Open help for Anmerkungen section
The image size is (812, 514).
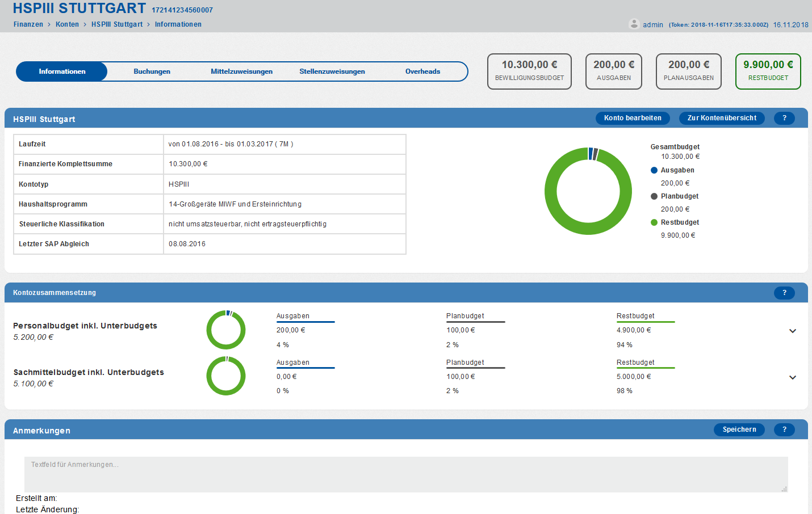(x=784, y=429)
